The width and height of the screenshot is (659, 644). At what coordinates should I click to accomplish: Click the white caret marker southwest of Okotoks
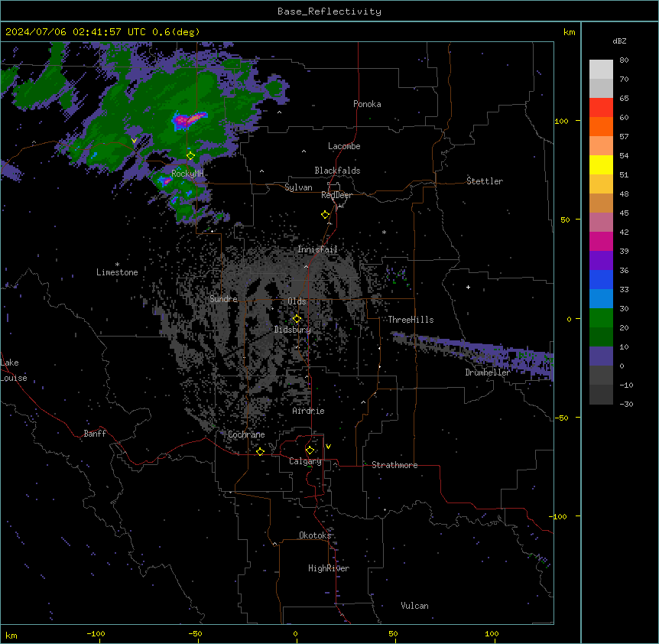pos(275,544)
